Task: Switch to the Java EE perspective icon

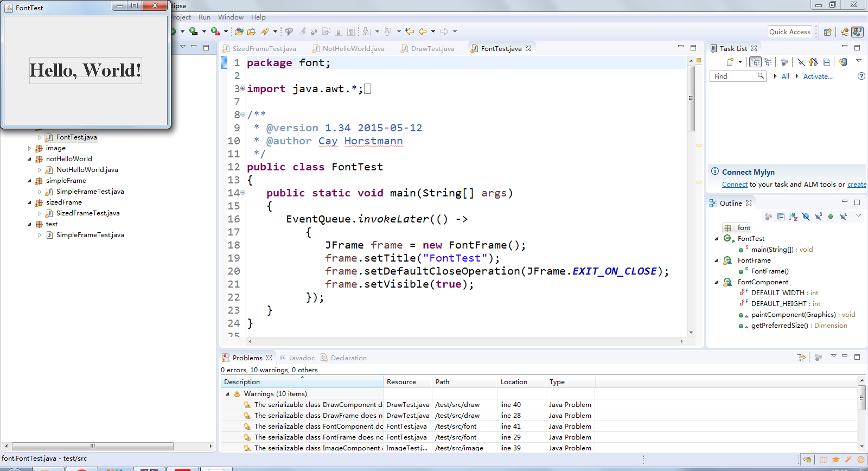Action: click(x=845, y=32)
